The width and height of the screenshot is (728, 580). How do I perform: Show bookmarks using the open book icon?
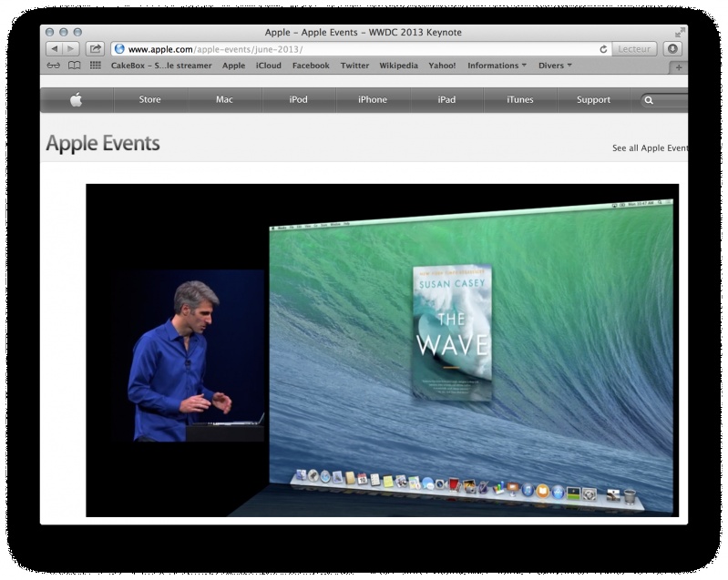[75, 66]
